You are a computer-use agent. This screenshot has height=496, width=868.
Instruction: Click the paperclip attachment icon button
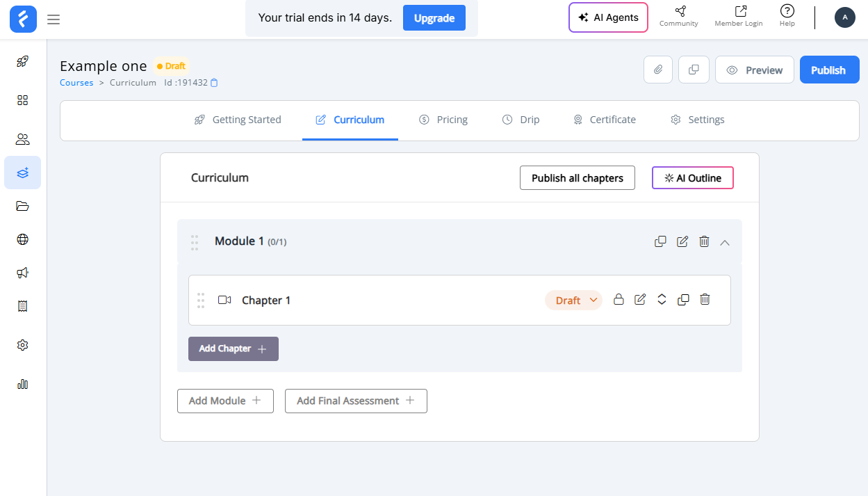pyautogui.click(x=657, y=70)
